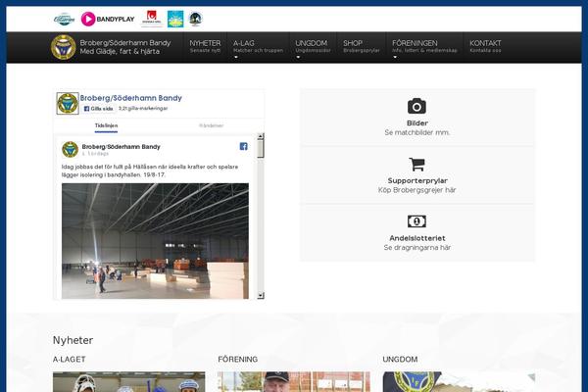
Task: Click the round avatar beside the post author
Action: 71,149
